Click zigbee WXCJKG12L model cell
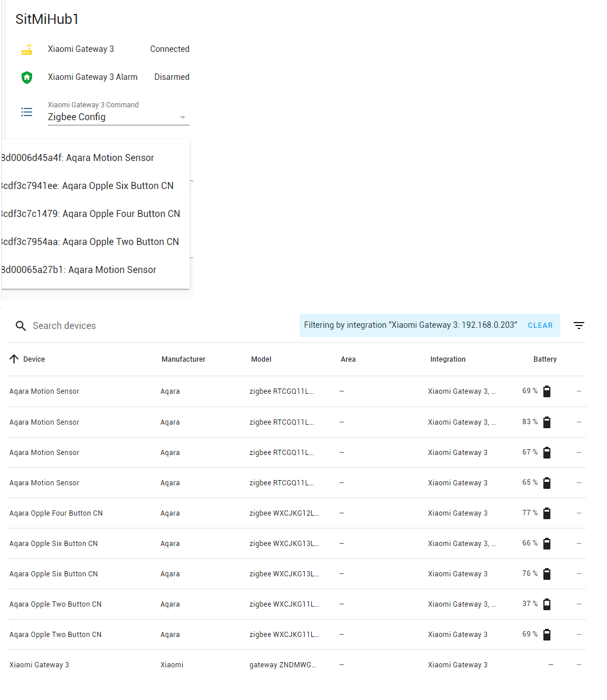 [284, 513]
